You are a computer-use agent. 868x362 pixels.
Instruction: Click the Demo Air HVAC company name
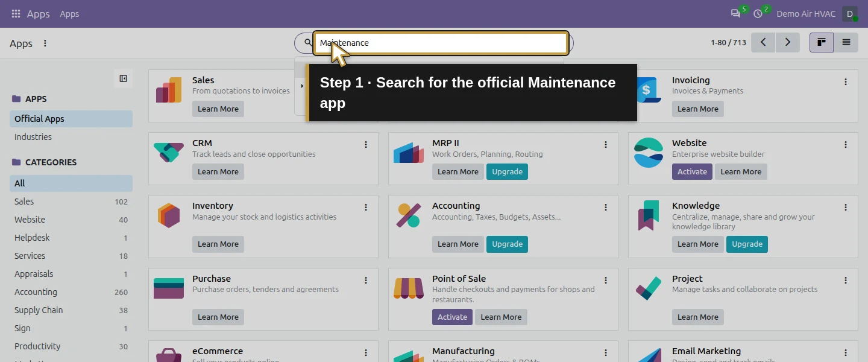click(805, 14)
